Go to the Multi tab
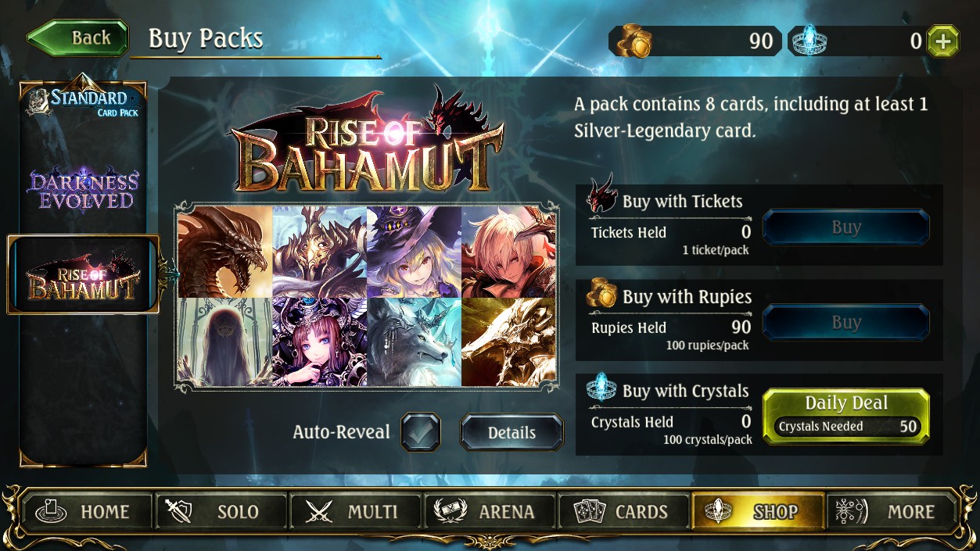Viewport: 980px width, 551px height. [357, 512]
